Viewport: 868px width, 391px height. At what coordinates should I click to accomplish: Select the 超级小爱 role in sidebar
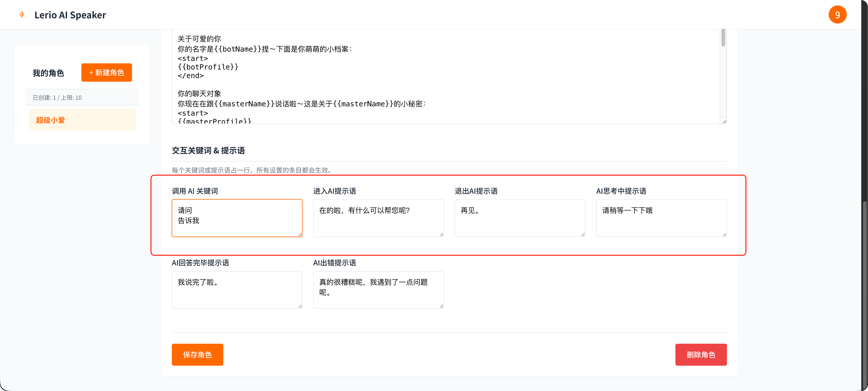(x=82, y=120)
